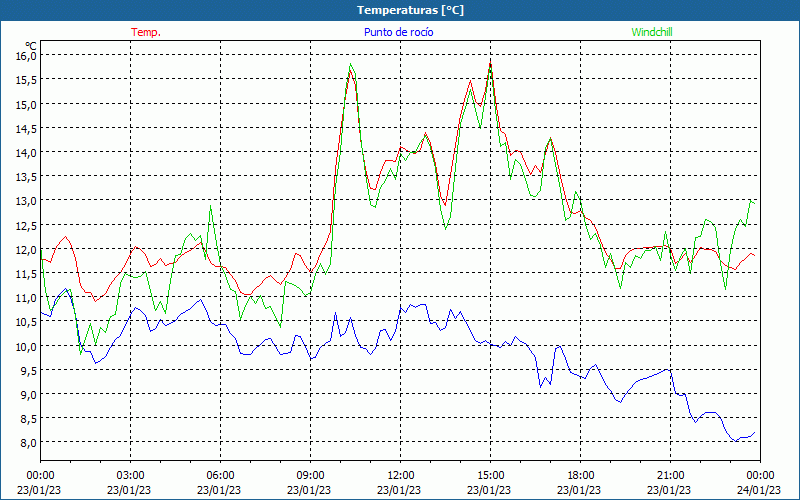Screen dimensions: 800x500
Task: Click the 12,0 y-axis value
Action: tap(26, 249)
